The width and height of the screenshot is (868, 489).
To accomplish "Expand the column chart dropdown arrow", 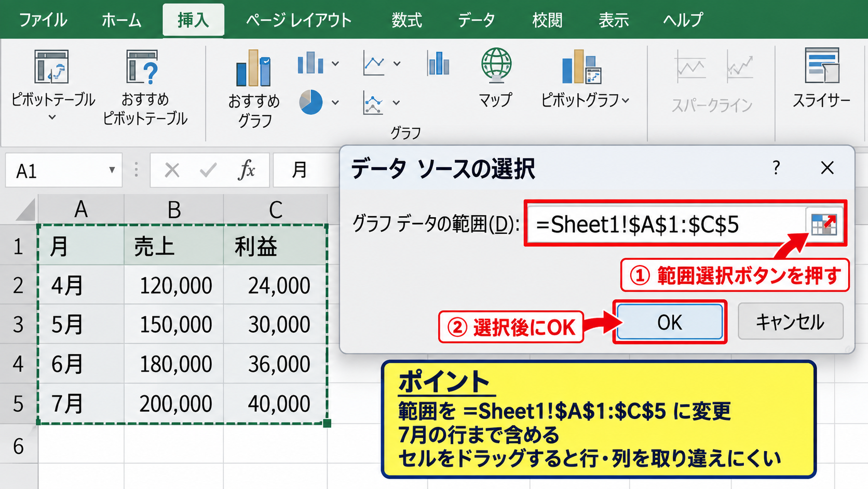I will point(335,63).
